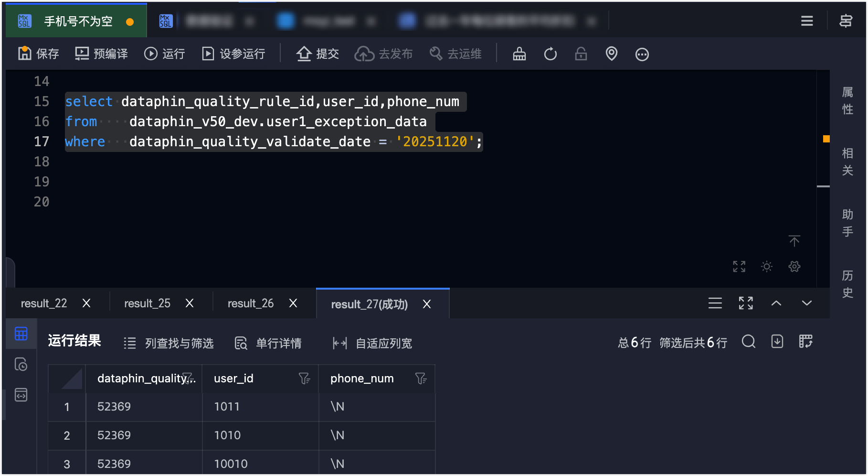Expand results panel upward with chevron
The height and width of the screenshot is (476, 868).
[x=776, y=303]
